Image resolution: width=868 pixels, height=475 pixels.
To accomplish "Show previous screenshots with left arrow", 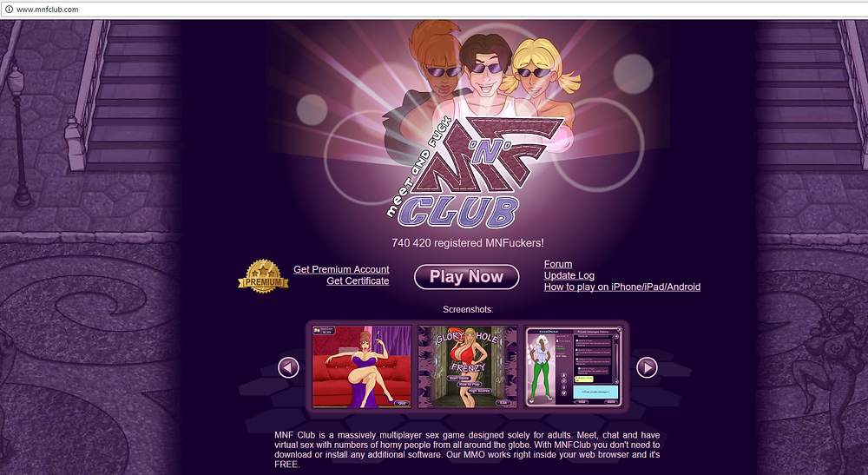I will pyautogui.click(x=288, y=367).
